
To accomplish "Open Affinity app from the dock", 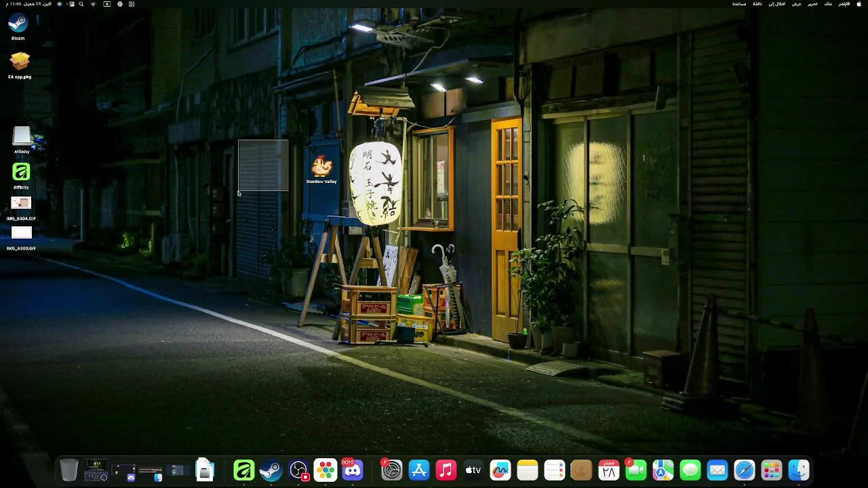I will [x=244, y=470].
